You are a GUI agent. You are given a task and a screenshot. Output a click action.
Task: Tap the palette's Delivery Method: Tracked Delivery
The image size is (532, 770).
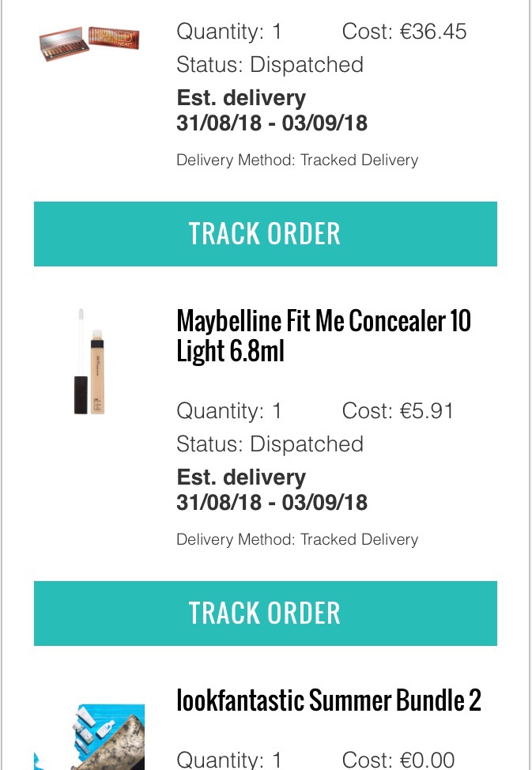(297, 160)
